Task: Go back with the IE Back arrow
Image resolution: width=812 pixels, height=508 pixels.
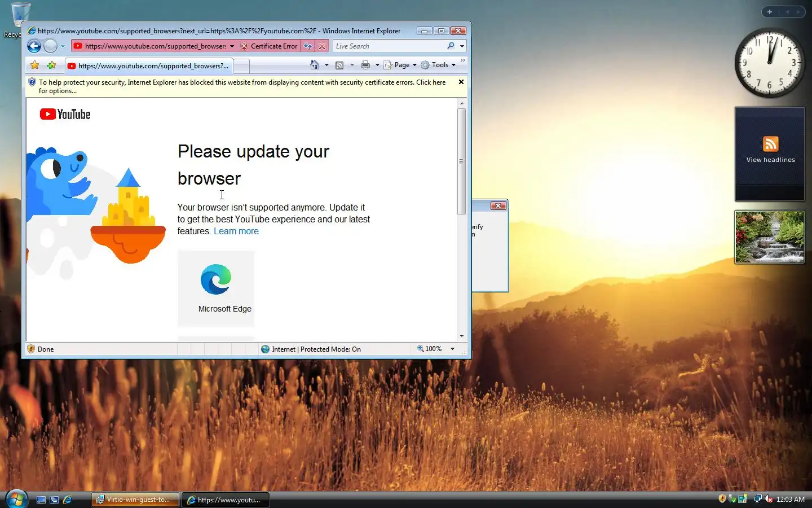Action: [34, 46]
